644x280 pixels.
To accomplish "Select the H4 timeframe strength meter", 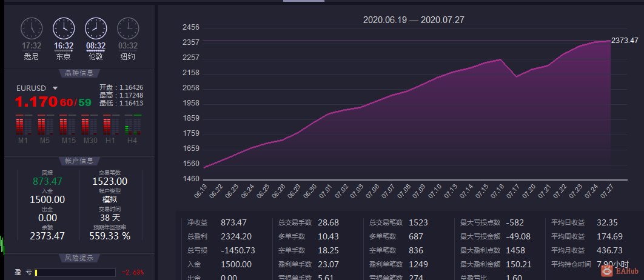I will 133,125.
